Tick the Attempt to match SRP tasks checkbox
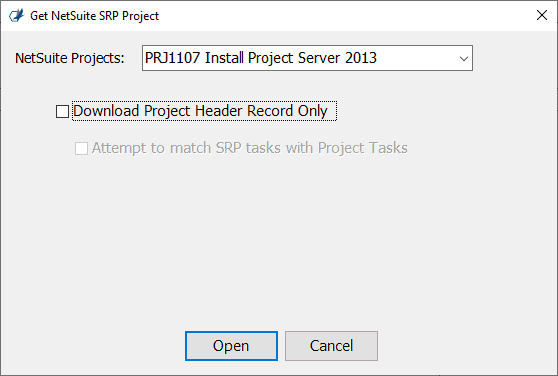This screenshot has height=376, width=558. click(81, 148)
